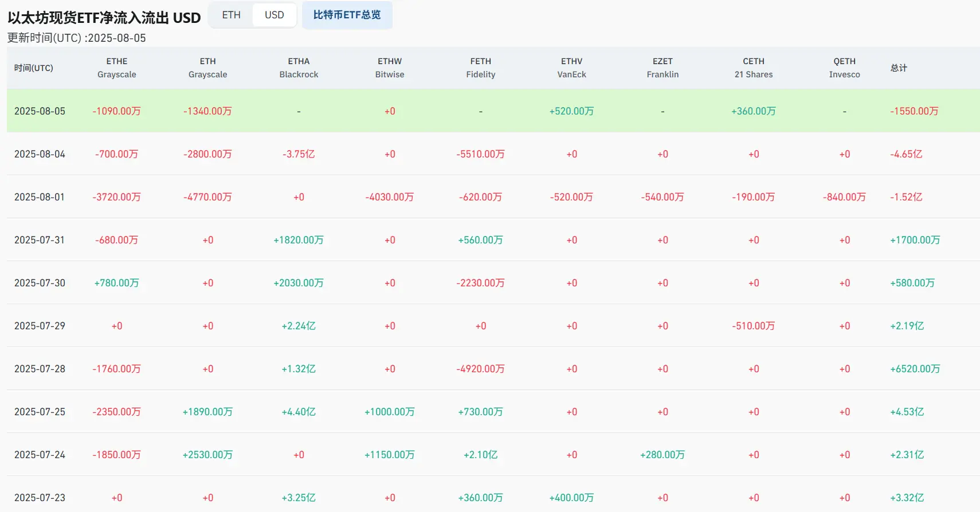Click the ETHE Grayscale column header
This screenshot has height=512, width=980.
click(117, 68)
